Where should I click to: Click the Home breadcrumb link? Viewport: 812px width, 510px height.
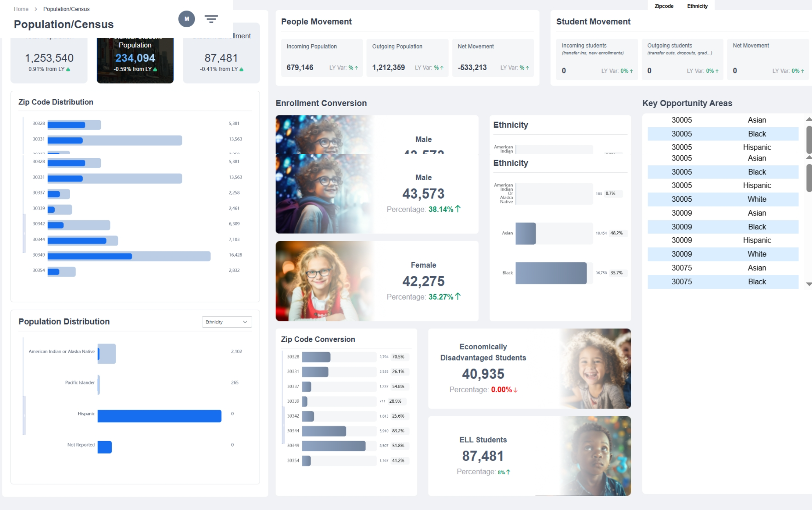[x=21, y=9]
